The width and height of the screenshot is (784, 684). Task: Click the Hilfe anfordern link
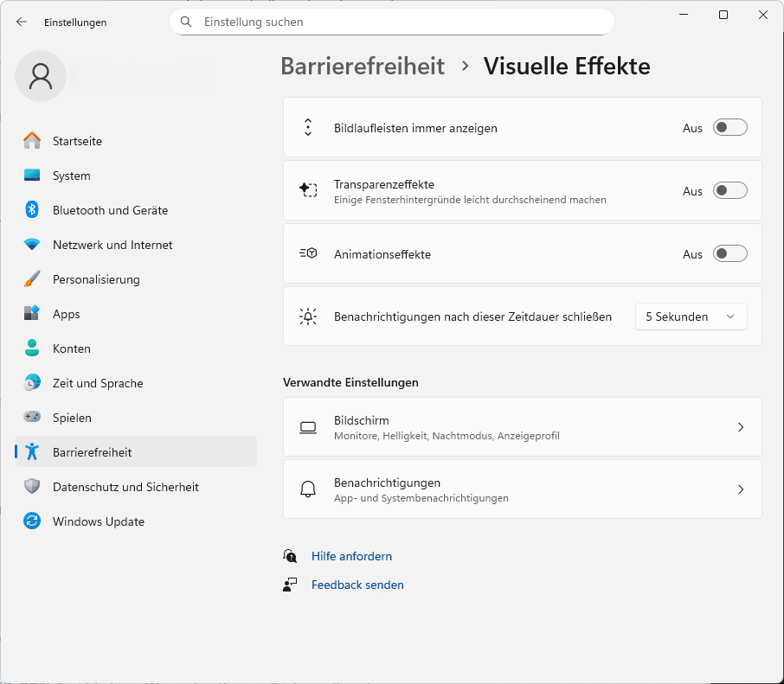click(x=351, y=556)
